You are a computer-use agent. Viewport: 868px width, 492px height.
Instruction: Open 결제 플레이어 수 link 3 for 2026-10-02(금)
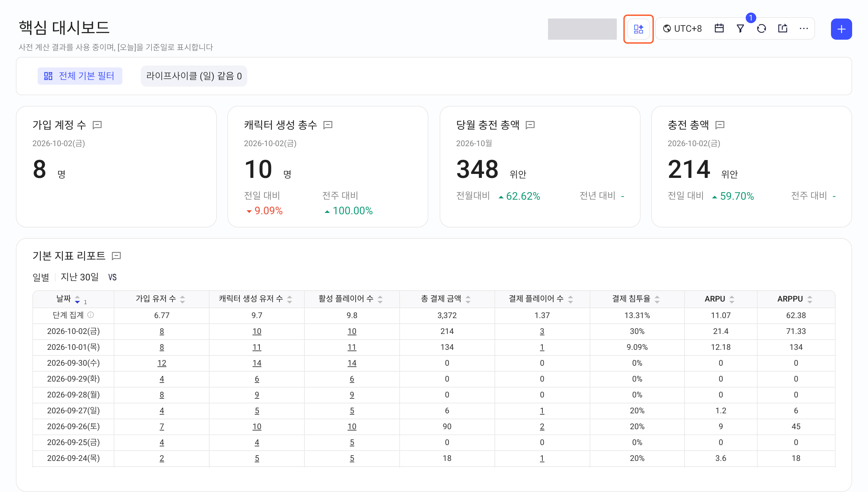point(542,332)
